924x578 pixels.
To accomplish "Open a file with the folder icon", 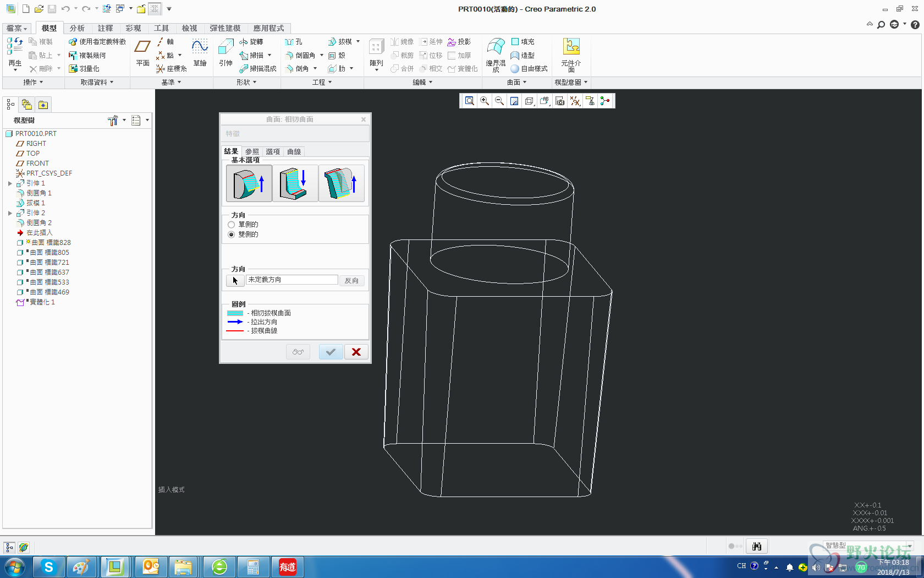I will [38, 9].
